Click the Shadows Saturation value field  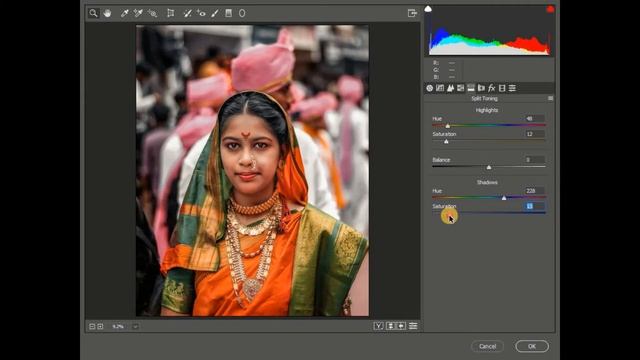click(534, 206)
